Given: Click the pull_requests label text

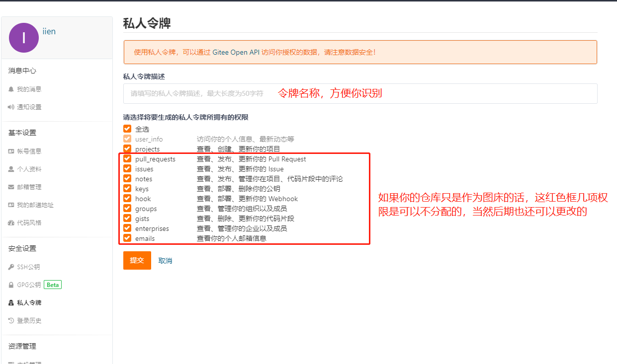Looking at the screenshot, I should point(155,159).
